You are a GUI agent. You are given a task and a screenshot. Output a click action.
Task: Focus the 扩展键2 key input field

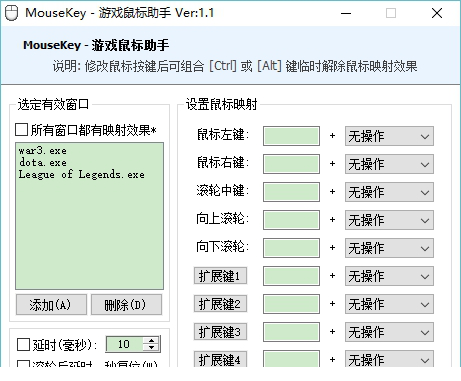coord(291,304)
